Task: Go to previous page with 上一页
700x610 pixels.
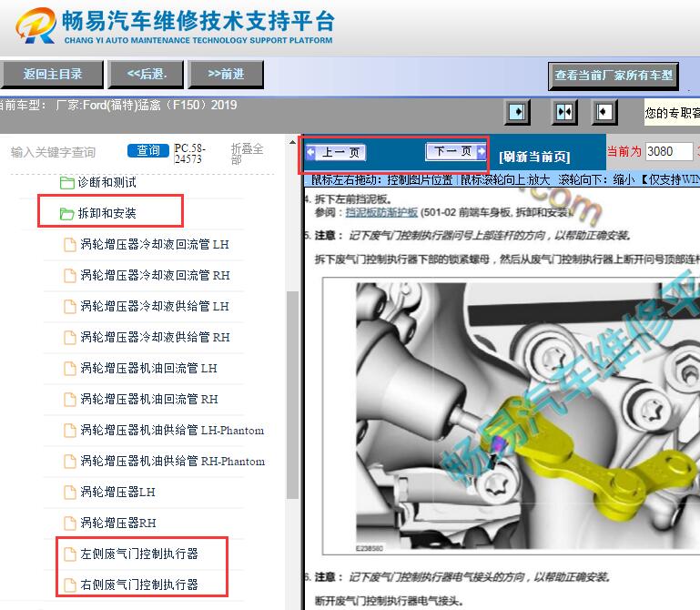Action: [336, 152]
